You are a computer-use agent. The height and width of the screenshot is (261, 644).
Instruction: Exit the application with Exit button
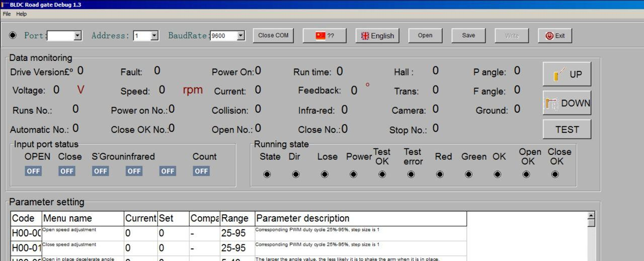555,36
